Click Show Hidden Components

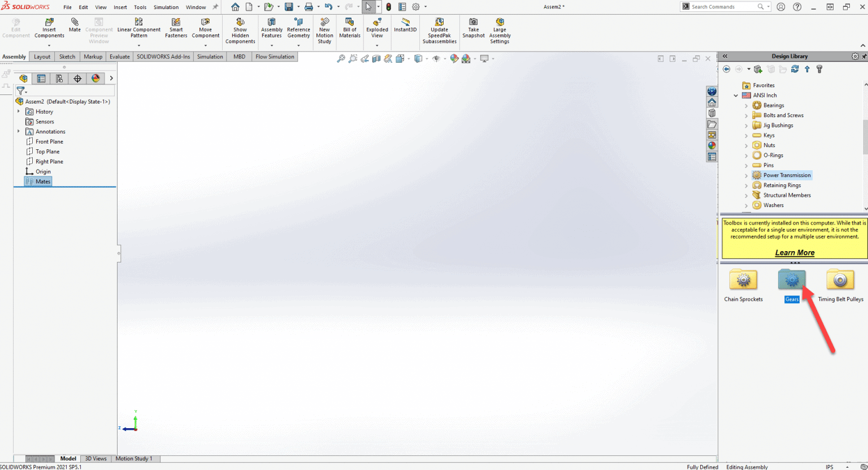click(240, 31)
